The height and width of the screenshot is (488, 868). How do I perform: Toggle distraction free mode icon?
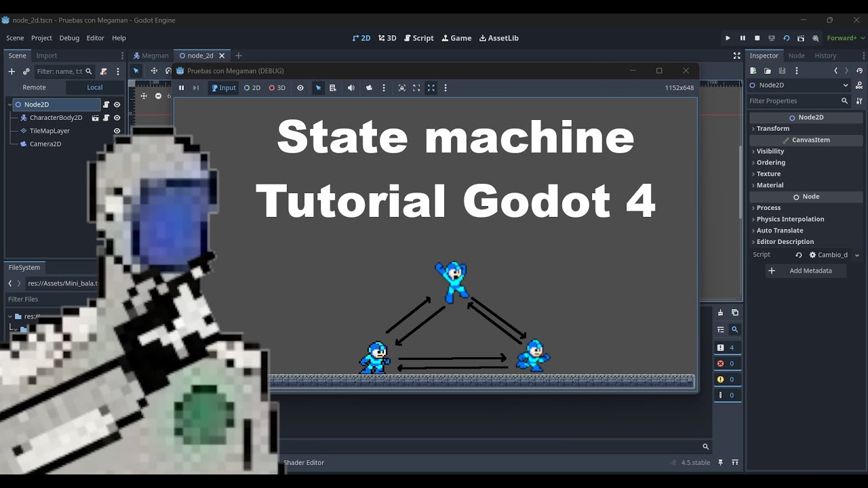[x=736, y=56]
